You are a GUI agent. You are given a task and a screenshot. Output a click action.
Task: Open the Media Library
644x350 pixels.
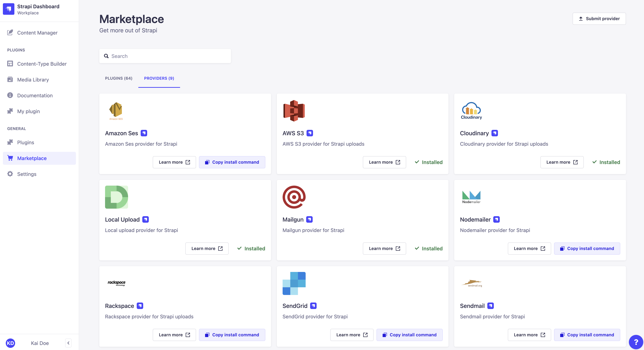click(x=33, y=79)
